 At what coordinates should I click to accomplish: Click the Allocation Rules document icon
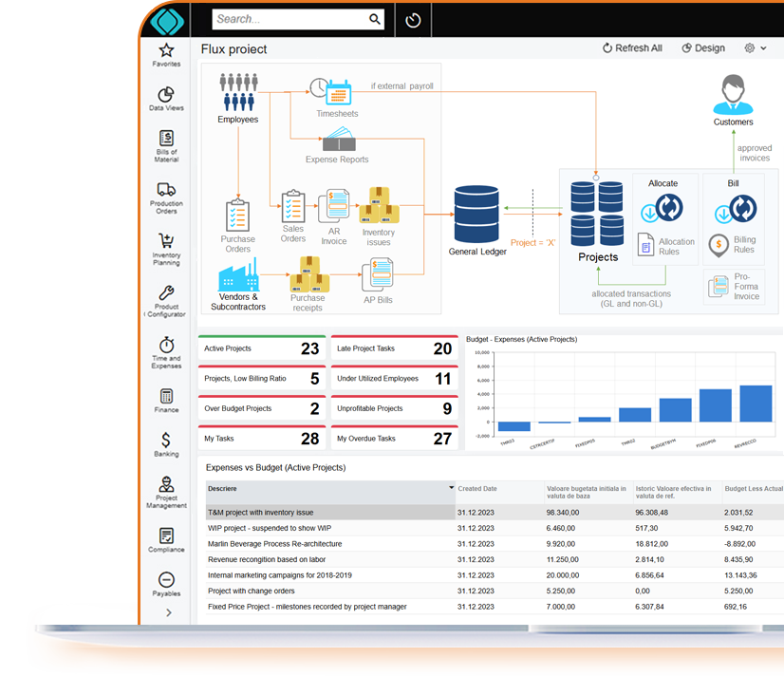point(645,245)
